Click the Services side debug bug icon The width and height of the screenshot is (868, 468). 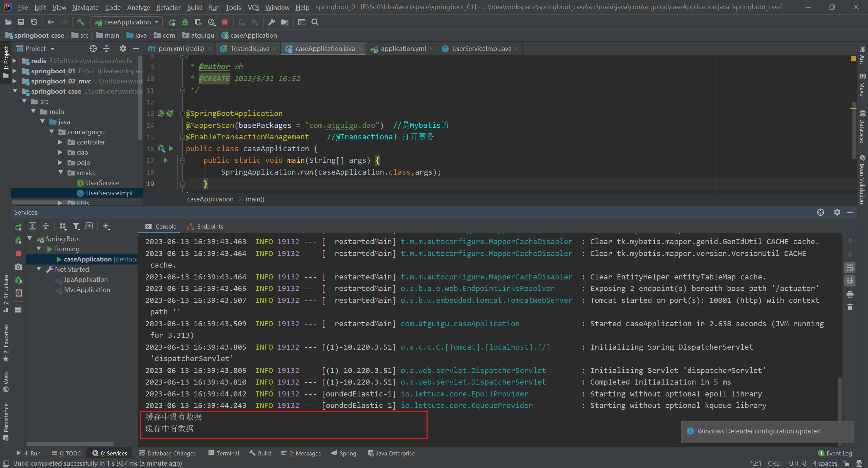18,240
